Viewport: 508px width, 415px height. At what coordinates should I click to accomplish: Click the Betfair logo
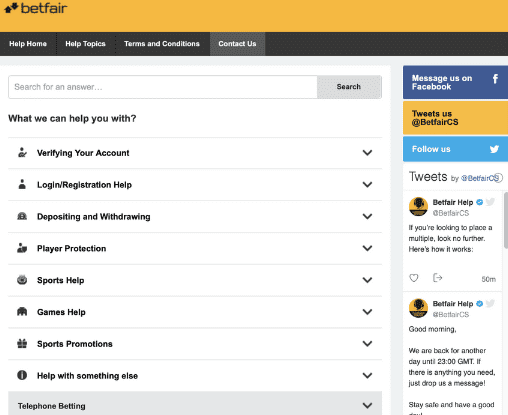click(36, 8)
